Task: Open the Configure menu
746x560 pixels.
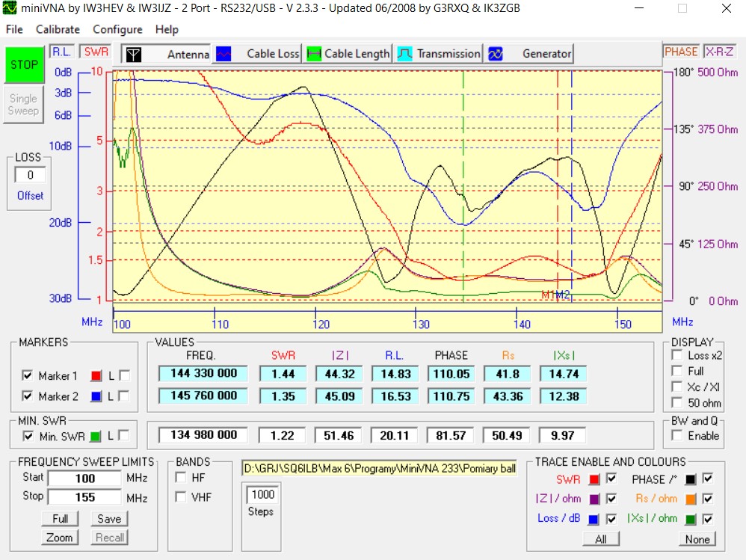Action: tap(117, 29)
